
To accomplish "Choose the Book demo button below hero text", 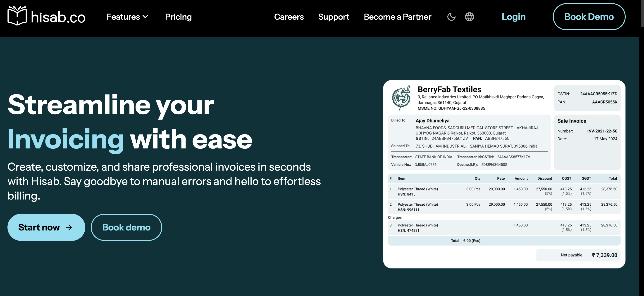I will (126, 227).
